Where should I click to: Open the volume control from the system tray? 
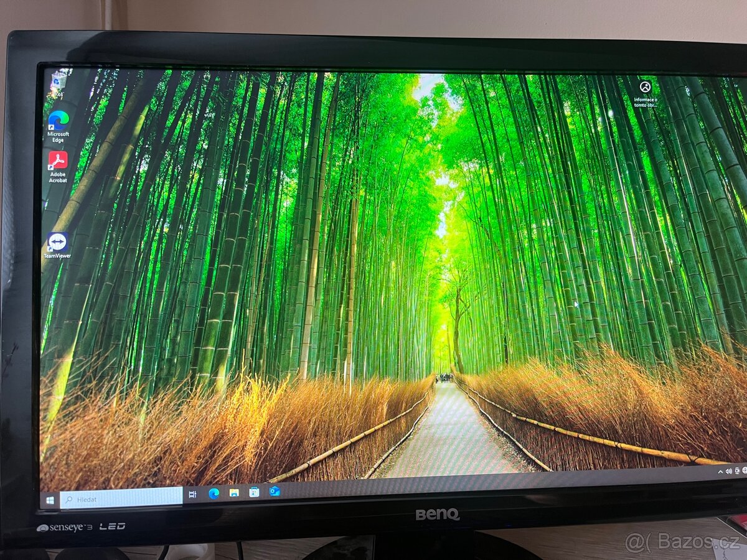(728, 472)
